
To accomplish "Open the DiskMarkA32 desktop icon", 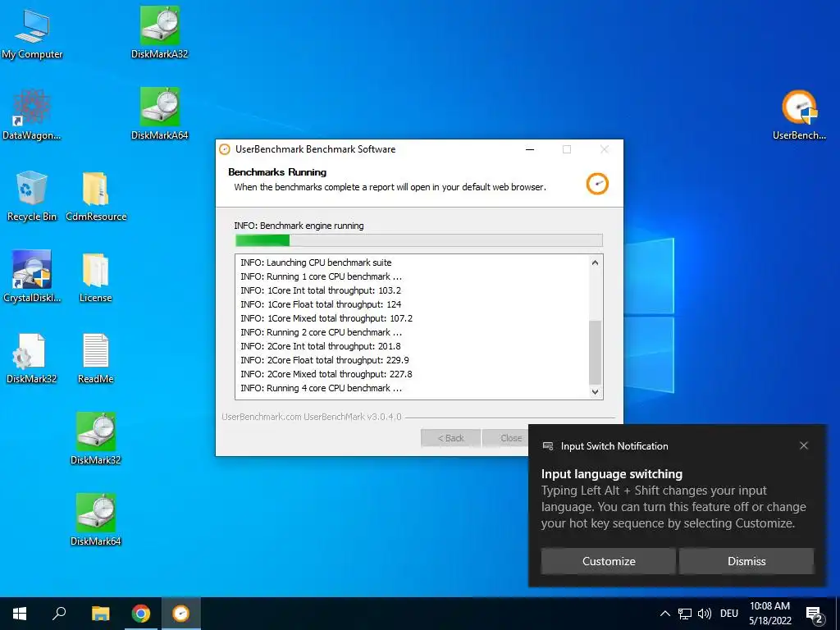I will [160, 32].
